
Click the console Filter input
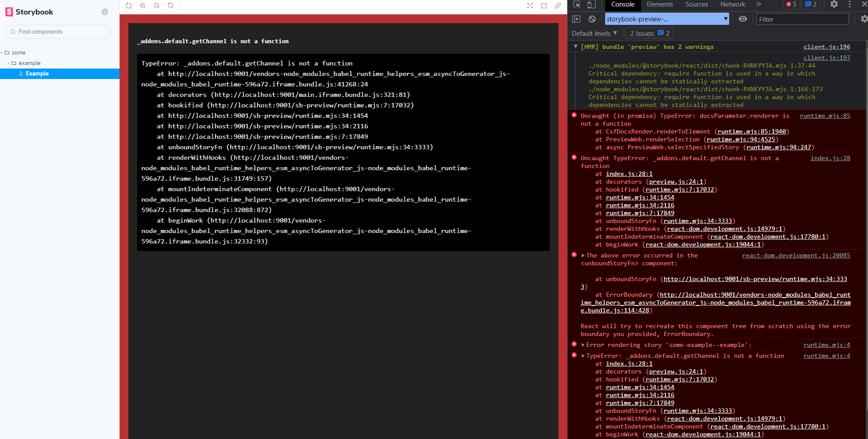point(803,19)
